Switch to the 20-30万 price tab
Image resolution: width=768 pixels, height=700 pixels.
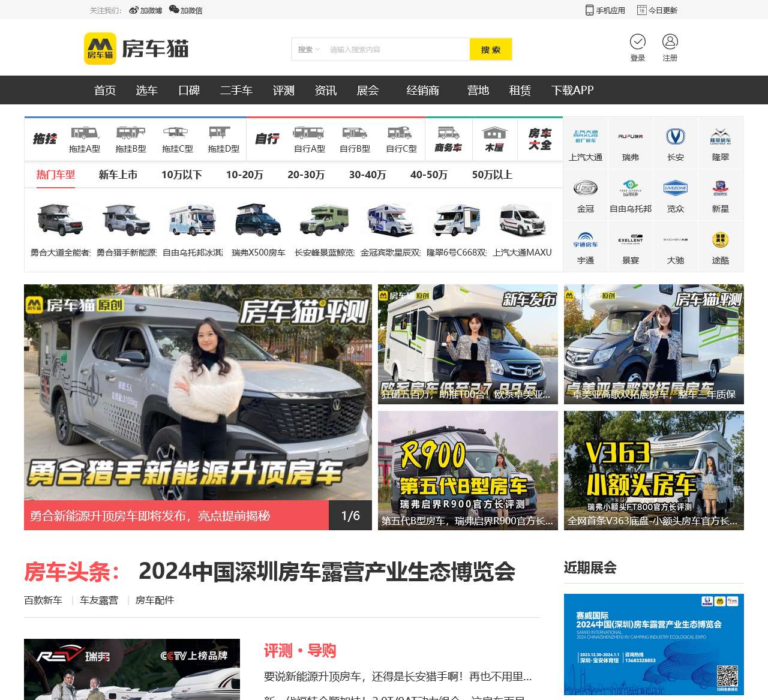coord(306,175)
